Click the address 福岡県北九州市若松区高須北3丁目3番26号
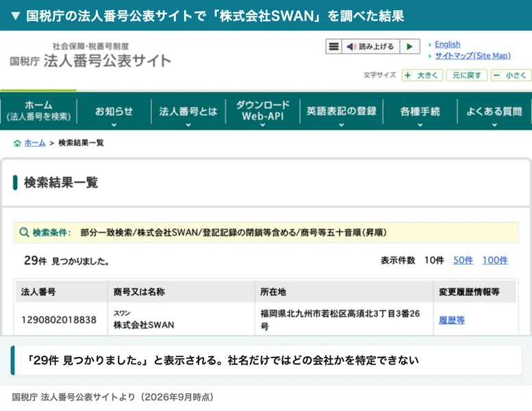Image resolution: width=532 pixels, height=411 pixels. [340, 320]
